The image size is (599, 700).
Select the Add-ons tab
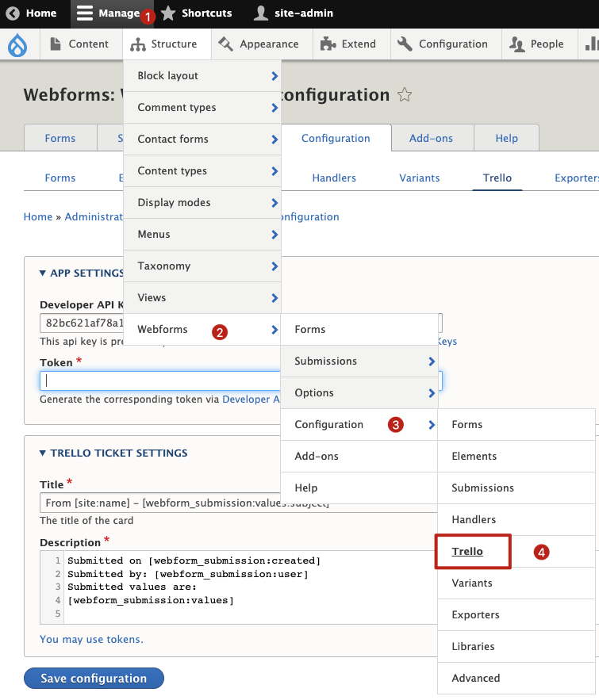[431, 137]
